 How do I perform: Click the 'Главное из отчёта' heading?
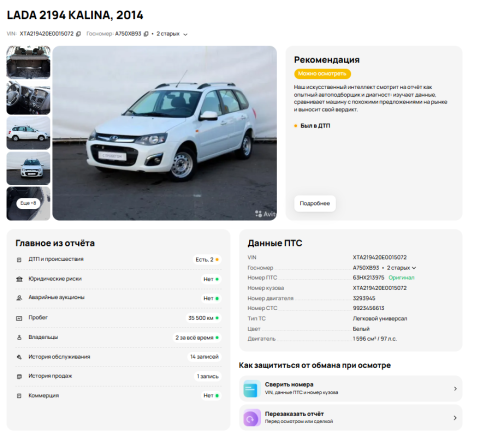pos(55,243)
